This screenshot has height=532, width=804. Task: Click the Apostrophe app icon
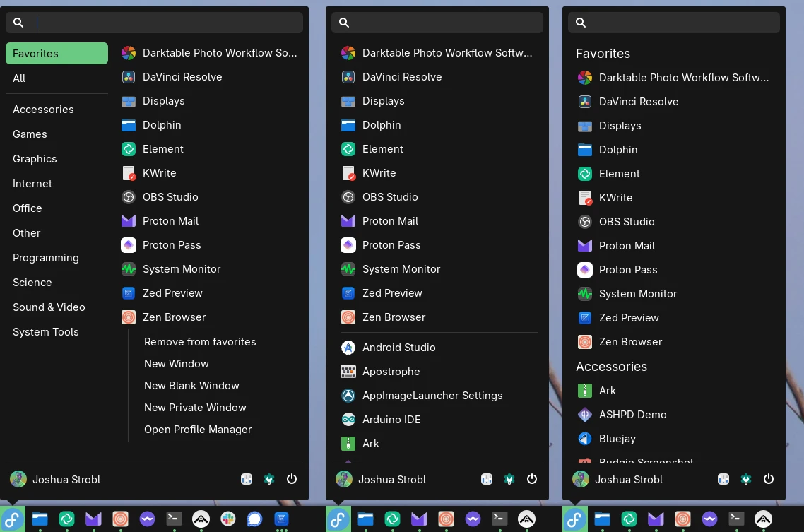pyautogui.click(x=348, y=372)
